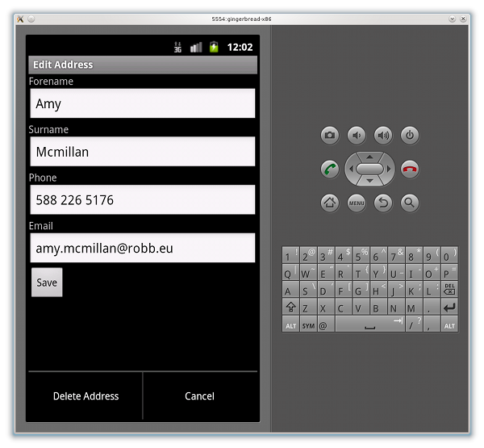Click the number 5 key
Viewport: 484px width, 448px height.
(x=361, y=255)
